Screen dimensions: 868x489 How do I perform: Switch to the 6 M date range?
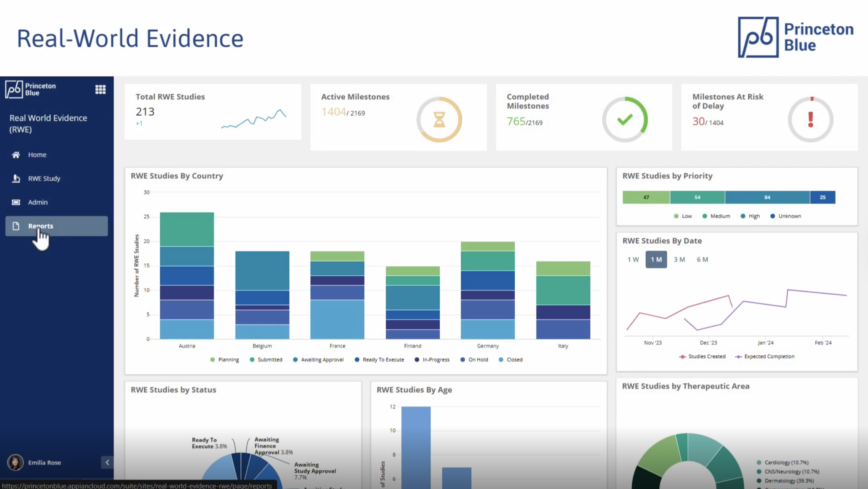[702, 259]
